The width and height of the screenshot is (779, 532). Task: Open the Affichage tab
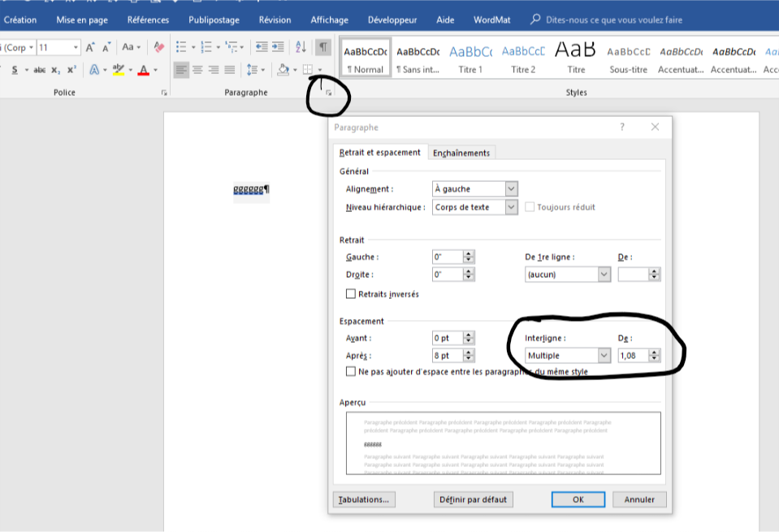pyautogui.click(x=329, y=19)
